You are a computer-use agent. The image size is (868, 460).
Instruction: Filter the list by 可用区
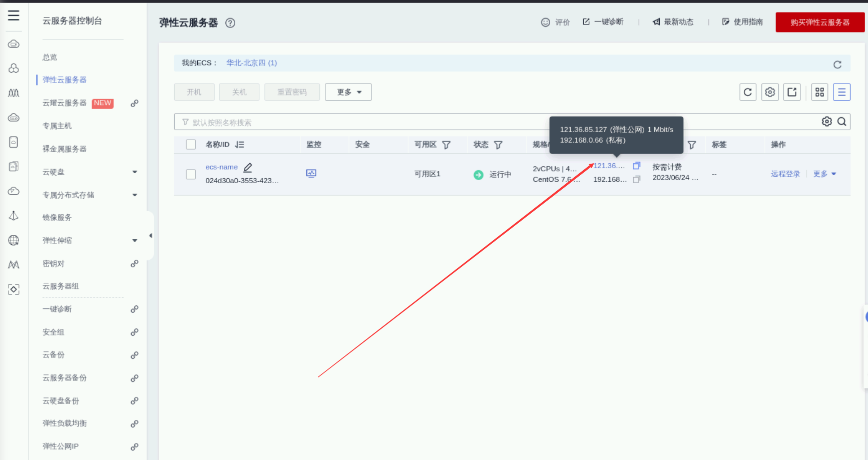[x=447, y=145]
